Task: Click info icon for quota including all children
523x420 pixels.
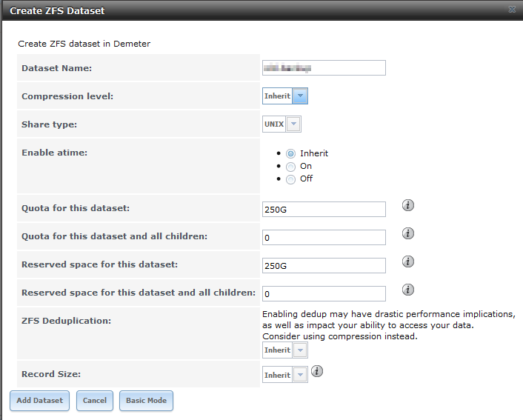Action: (x=407, y=233)
